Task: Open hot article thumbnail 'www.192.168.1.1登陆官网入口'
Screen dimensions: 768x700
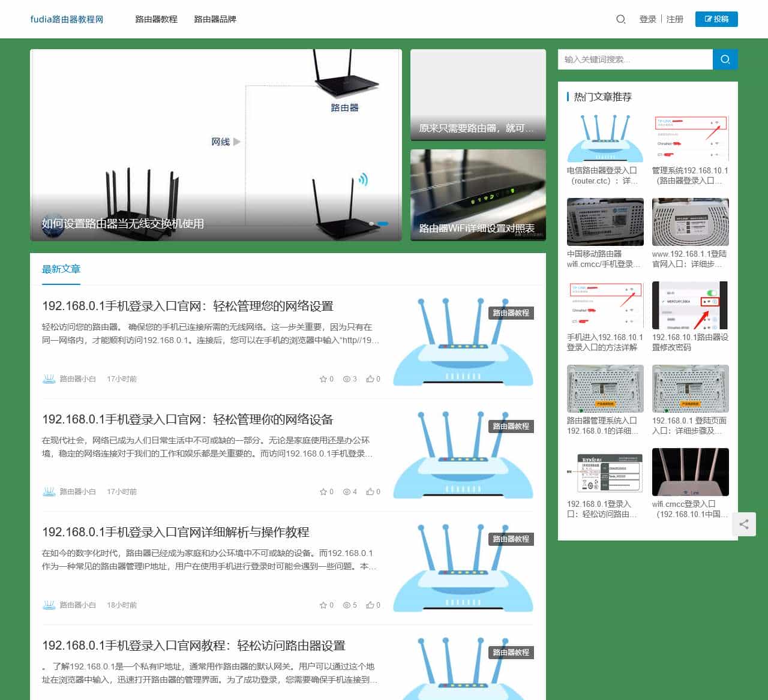Action: pyautogui.click(x=691, y=222)
